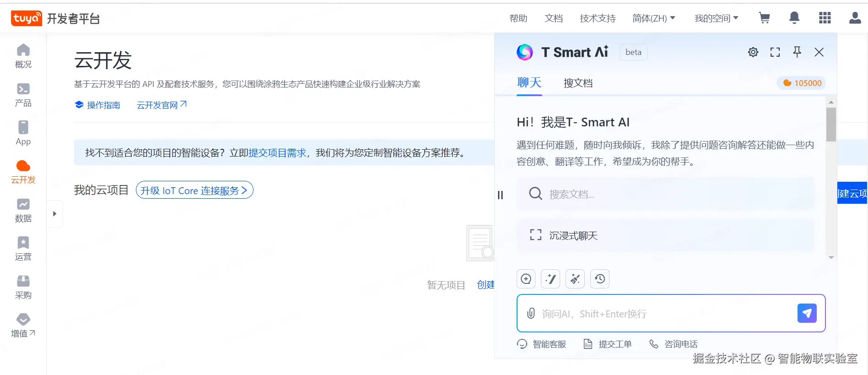The height and width of the screenshot is (375, 868).
Task: Send message with paper plane button
Action: click(807, 313)
